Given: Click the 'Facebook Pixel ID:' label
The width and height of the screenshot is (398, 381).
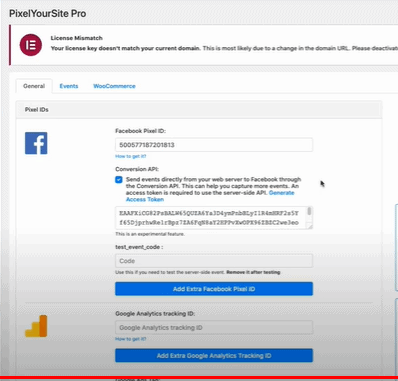Looking at the screenshot, I should (x=141, y=131).
